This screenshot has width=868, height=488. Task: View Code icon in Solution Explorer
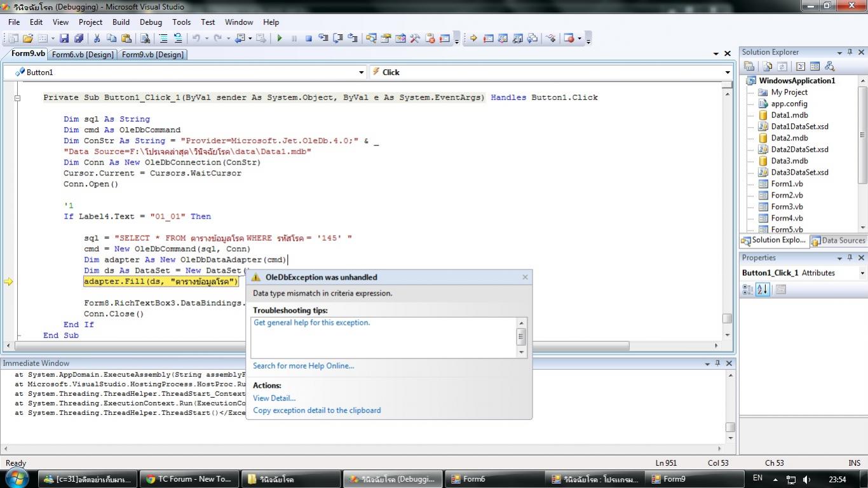click(800, 66)
